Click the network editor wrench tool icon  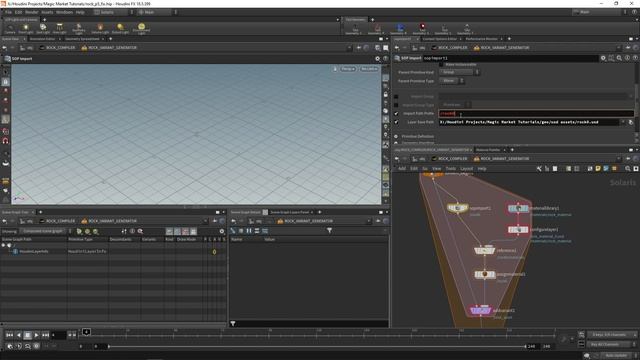[x=539, y=169]
